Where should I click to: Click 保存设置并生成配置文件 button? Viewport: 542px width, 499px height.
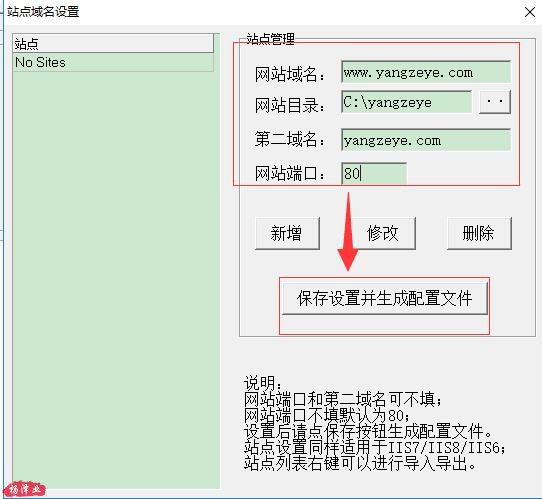pyautogui.click(x=384, y=298)
